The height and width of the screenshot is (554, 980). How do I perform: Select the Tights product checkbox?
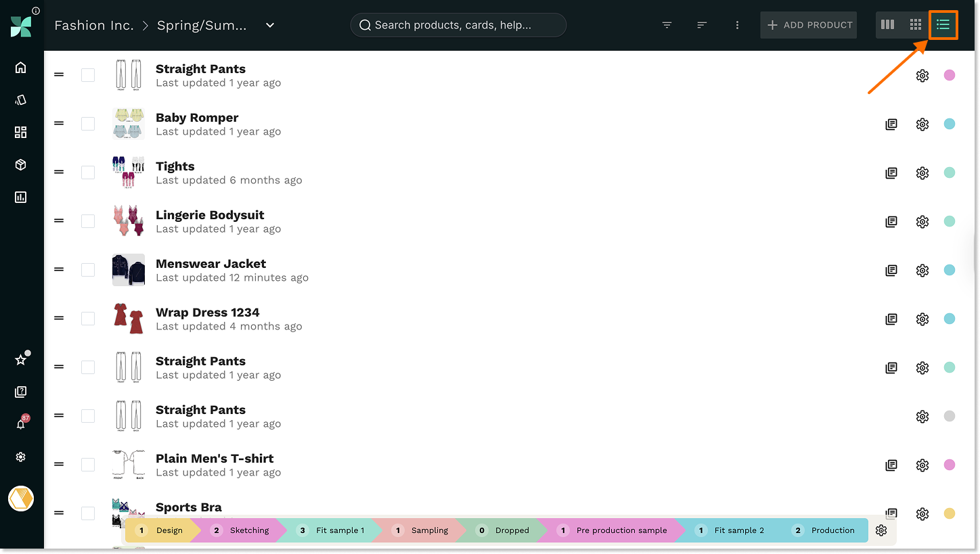(x=88, y=172)
